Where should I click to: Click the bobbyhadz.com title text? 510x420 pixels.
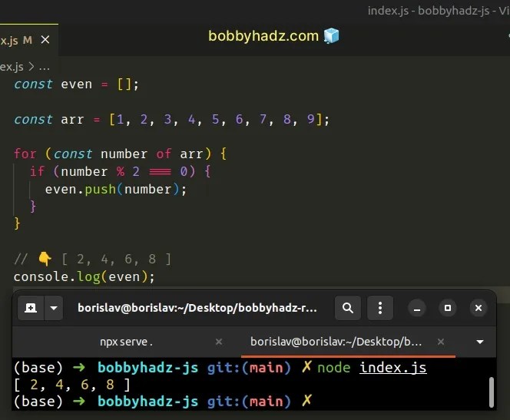263,36
